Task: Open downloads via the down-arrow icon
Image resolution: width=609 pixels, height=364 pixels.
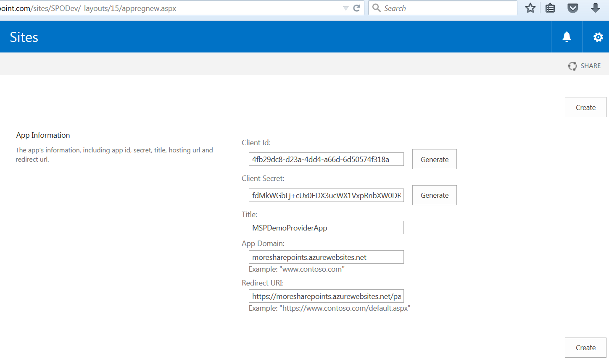Action: tap(596, 8)
